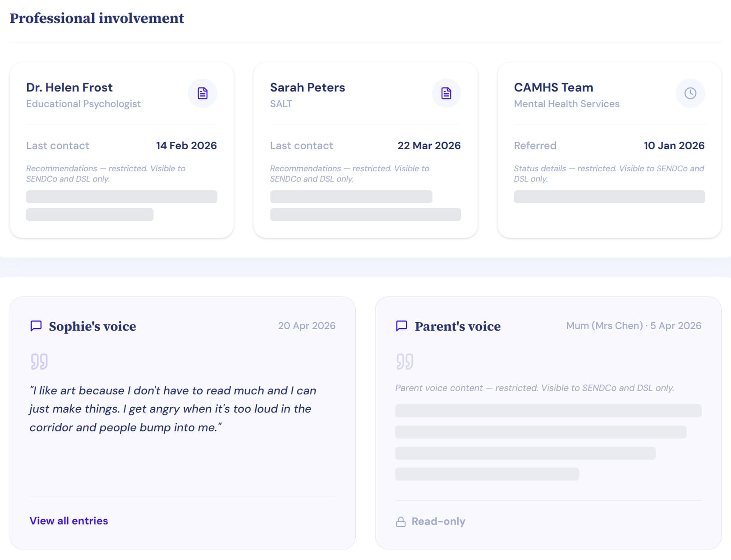Click restricted recommendations note under Sarah Peters
This screenshot has width=731, height=560.
coord(349,173)
